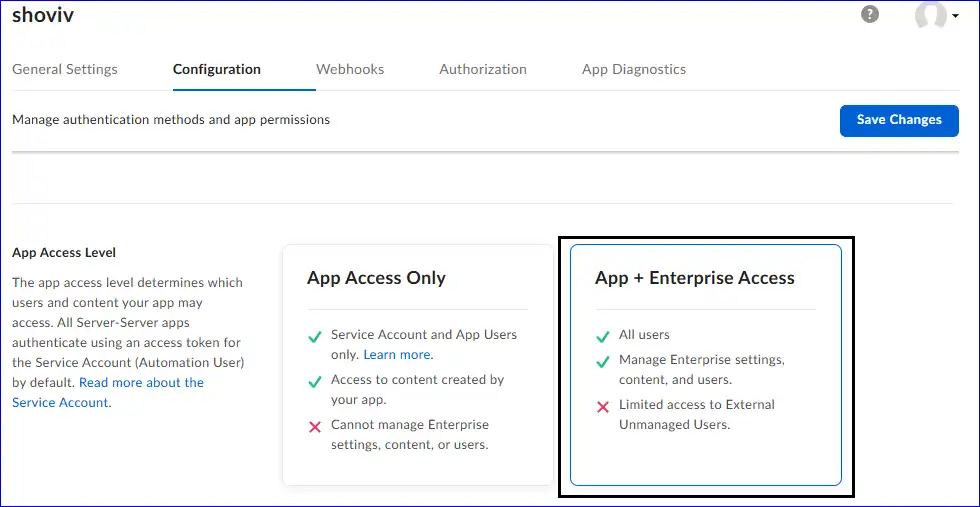Open the user profile avatar

coord(930,15)
